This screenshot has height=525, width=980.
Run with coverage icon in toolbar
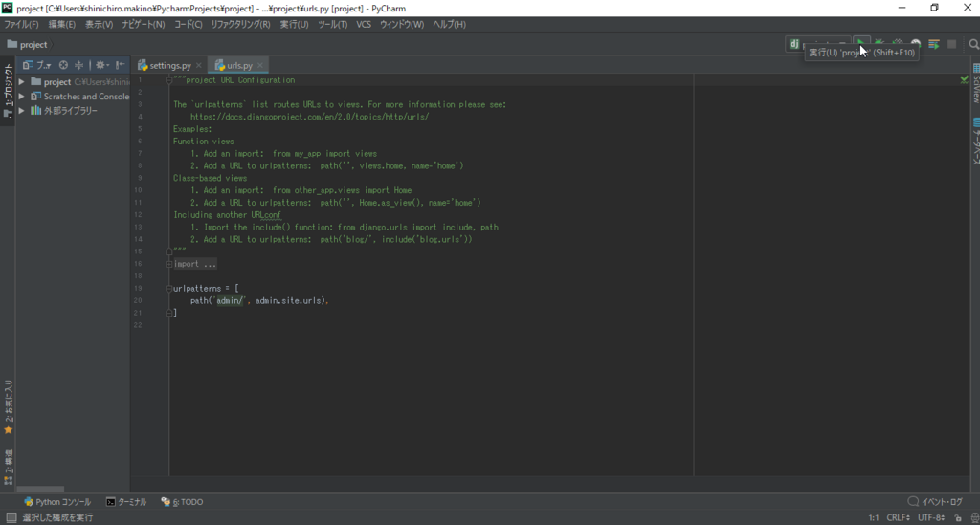coord(898,44)
